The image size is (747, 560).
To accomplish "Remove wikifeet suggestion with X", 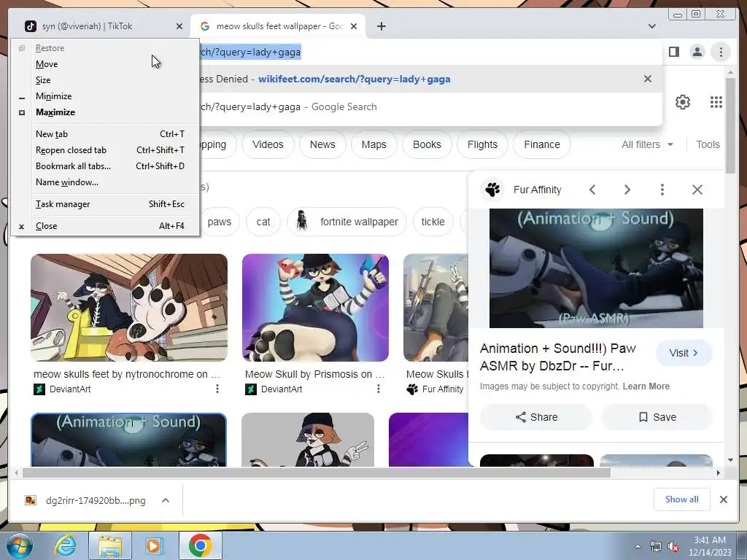I will click(648, 79).
